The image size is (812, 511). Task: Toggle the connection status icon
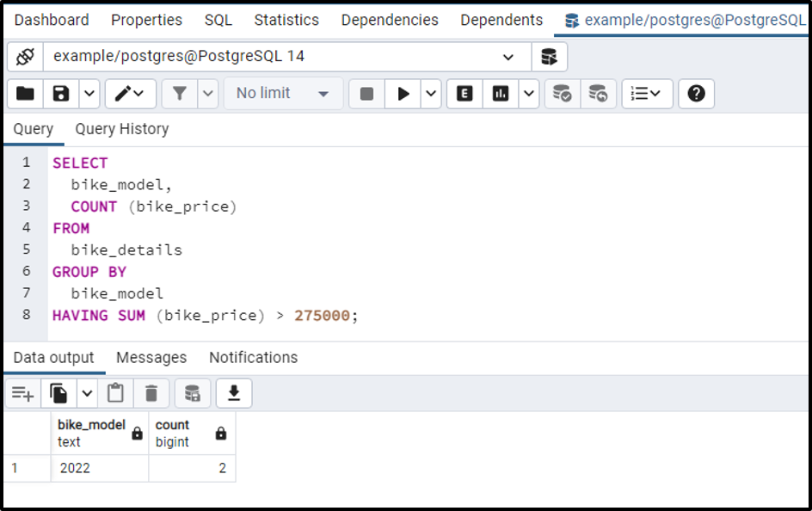tap(25, 57)
